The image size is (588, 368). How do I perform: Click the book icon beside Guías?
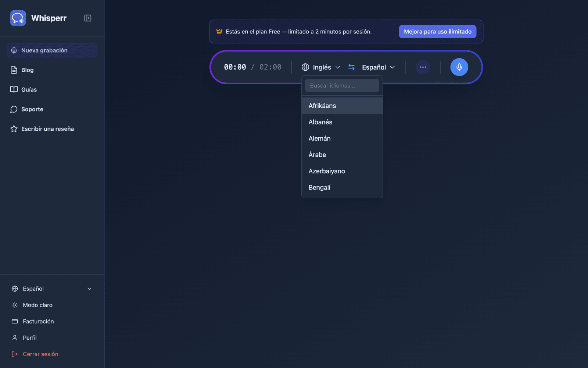(x=14, y=89)
